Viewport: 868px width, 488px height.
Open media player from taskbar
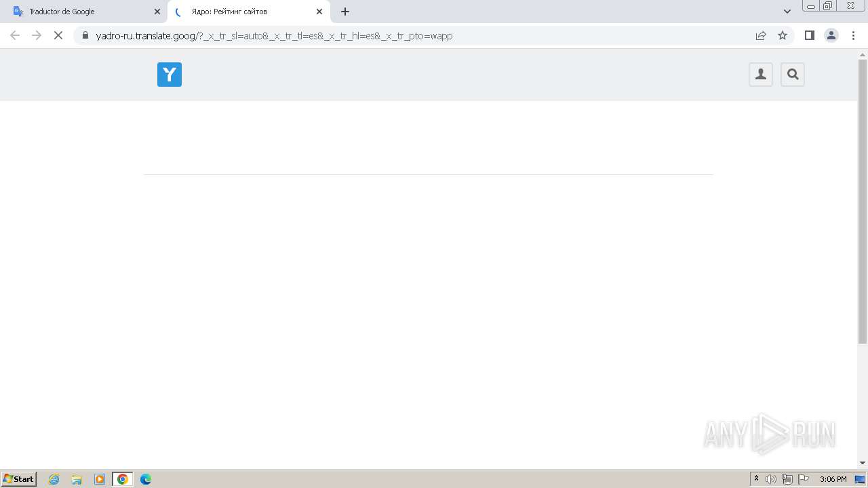pos(100,479)
